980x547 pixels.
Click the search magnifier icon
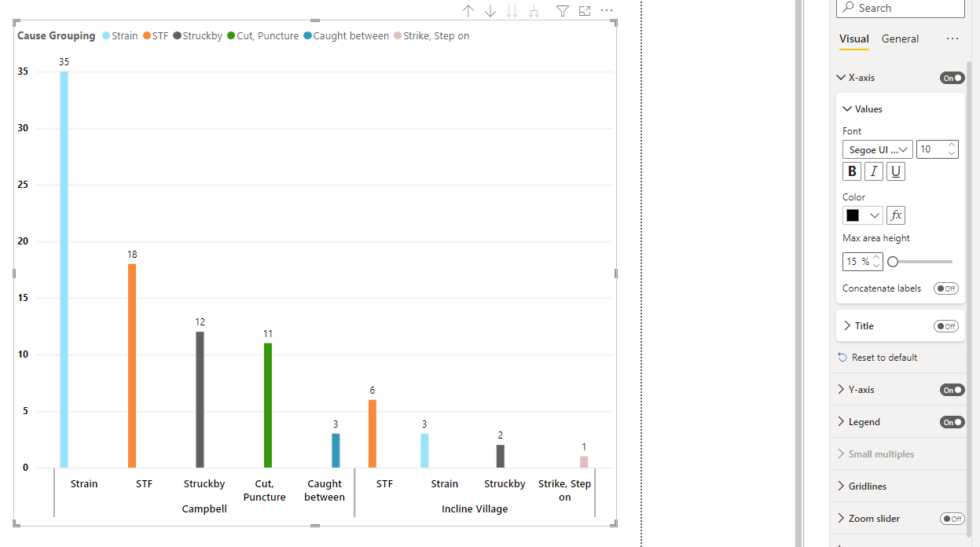(x=848, y=8)
